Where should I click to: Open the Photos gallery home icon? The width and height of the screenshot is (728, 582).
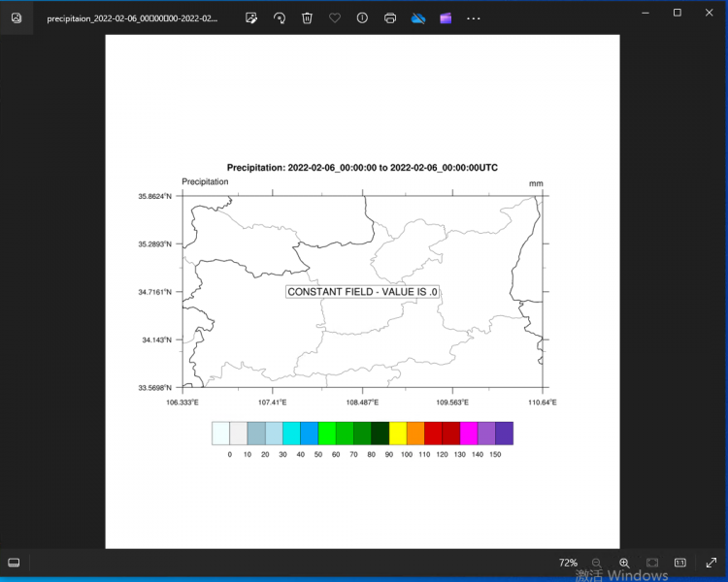coord(17,17)
